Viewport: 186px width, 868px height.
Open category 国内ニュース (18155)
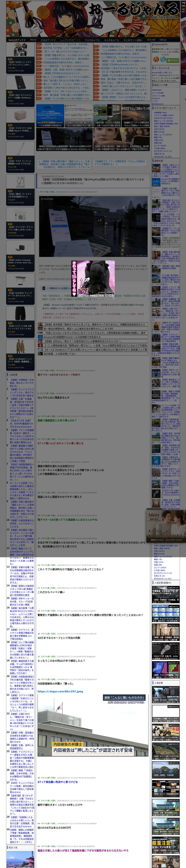pos(163,121)
